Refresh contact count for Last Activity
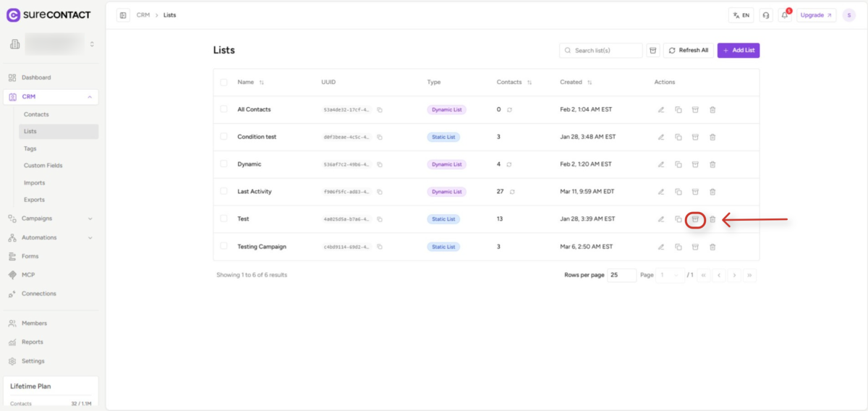 click(512, 192)
